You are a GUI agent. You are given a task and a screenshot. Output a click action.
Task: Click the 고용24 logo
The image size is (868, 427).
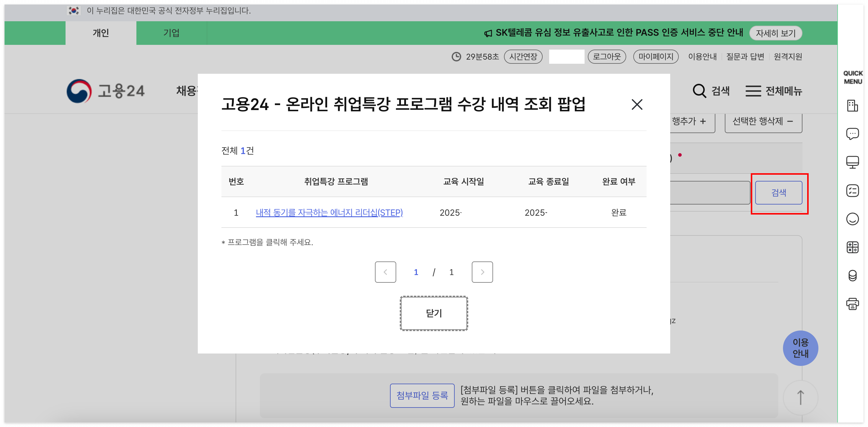106,91
